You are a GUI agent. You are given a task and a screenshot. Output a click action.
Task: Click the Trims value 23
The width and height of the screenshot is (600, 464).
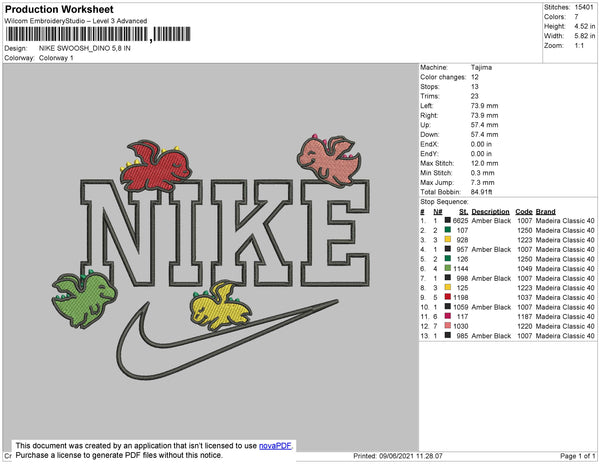[x=474, y=96]
